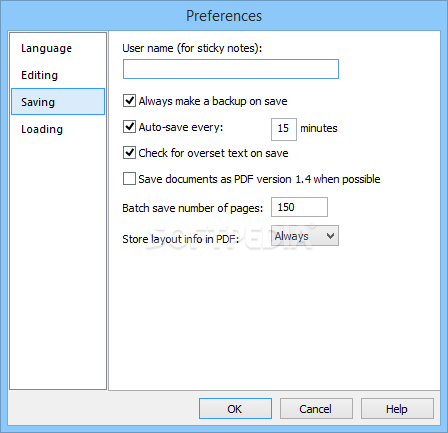Click the Cancel button
448x433 pixels.
coord(316,409)
